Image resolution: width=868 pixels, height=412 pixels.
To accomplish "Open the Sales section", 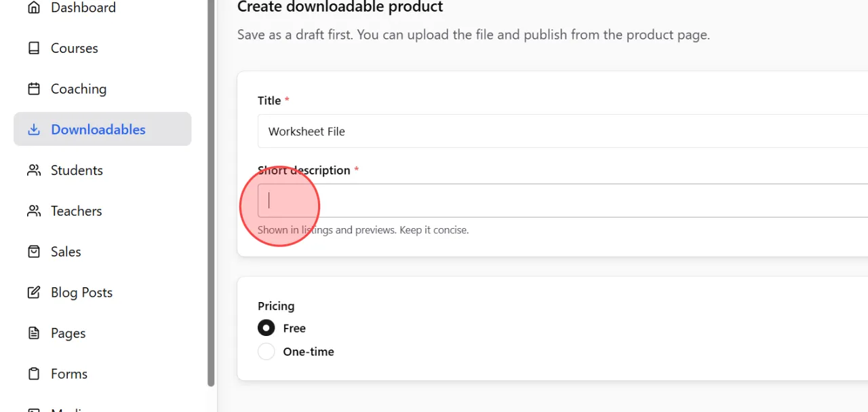I will click(102, 252).
